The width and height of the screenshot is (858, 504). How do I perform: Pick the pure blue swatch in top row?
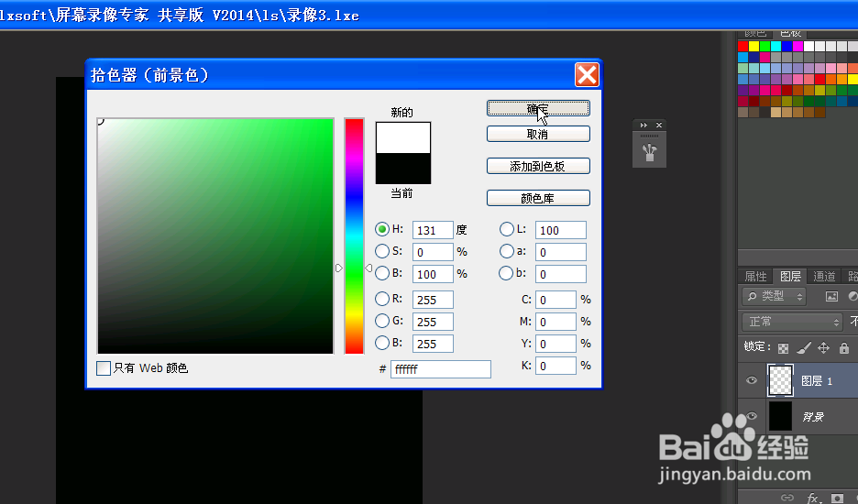coord(786,46)
